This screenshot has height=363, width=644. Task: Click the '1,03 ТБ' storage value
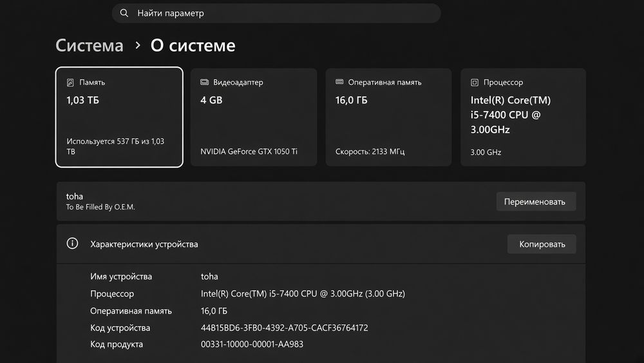tap(82, 100)
